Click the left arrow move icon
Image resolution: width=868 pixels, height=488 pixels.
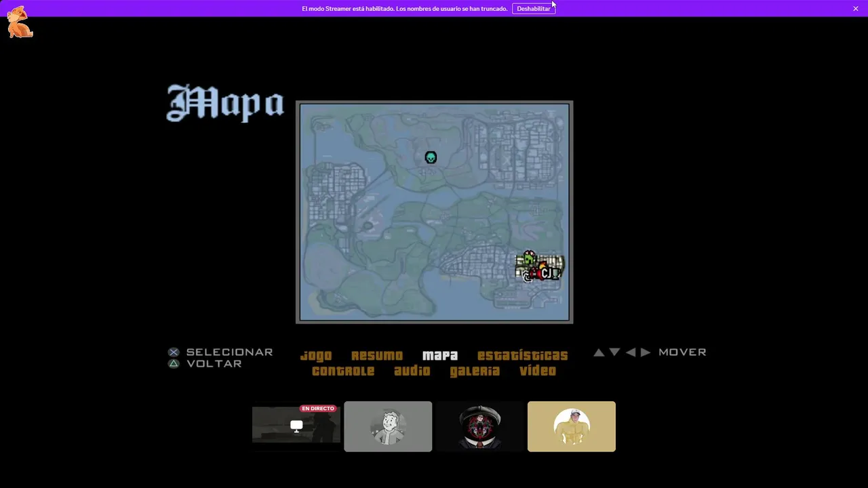tap(631, 352)
